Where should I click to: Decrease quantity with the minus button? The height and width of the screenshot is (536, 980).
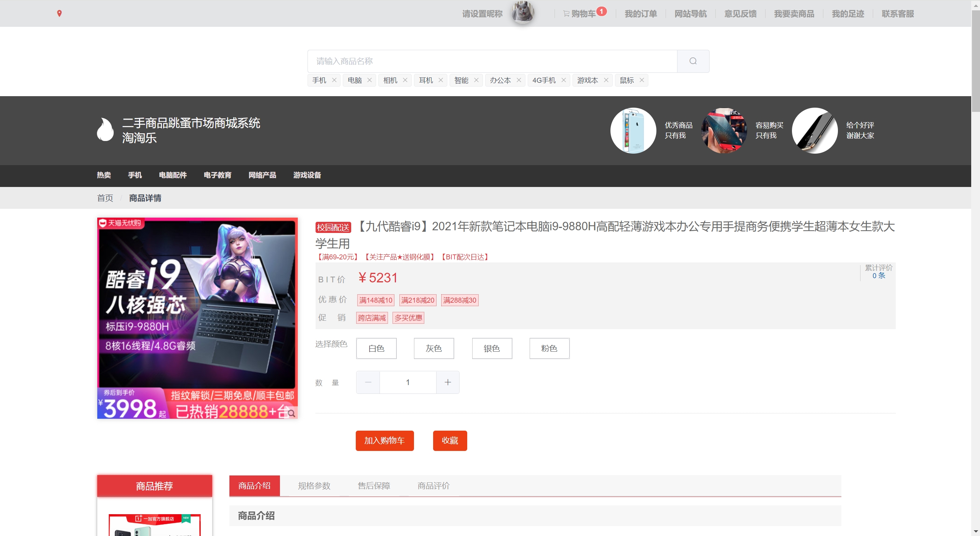pyautogui.click(x=368, y=382)
